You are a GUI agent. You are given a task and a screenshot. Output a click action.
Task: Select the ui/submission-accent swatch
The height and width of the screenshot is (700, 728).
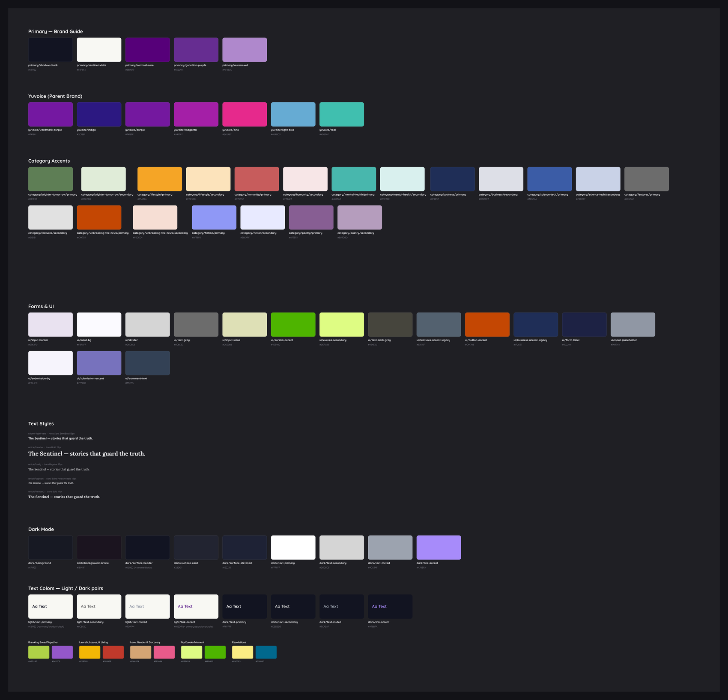99,363
